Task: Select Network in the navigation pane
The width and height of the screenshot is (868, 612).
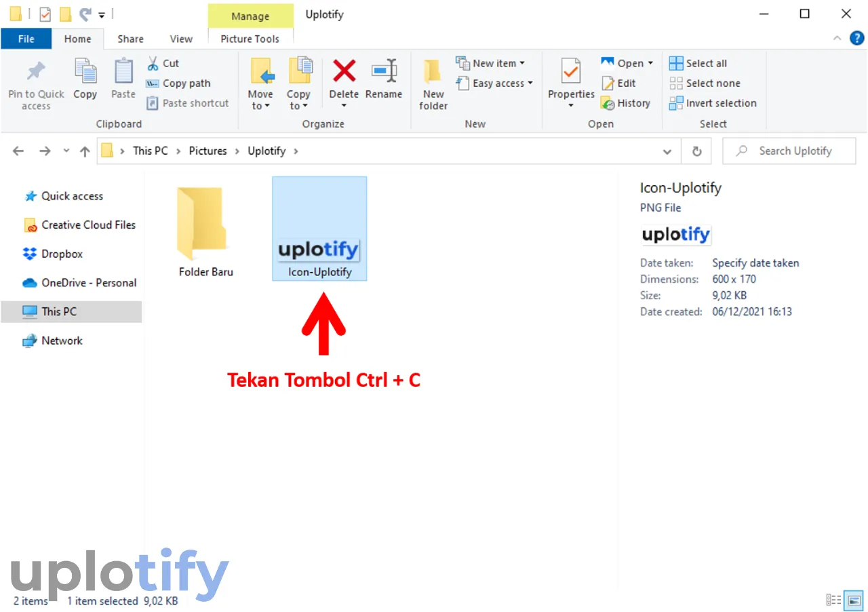Action: (x=52, y=341)
